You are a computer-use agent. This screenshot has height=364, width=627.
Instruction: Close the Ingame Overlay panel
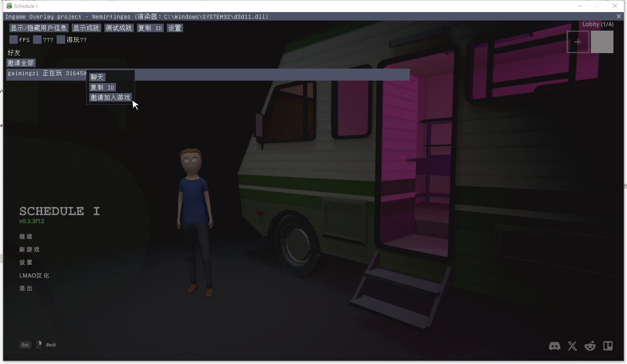coord(618,16)
